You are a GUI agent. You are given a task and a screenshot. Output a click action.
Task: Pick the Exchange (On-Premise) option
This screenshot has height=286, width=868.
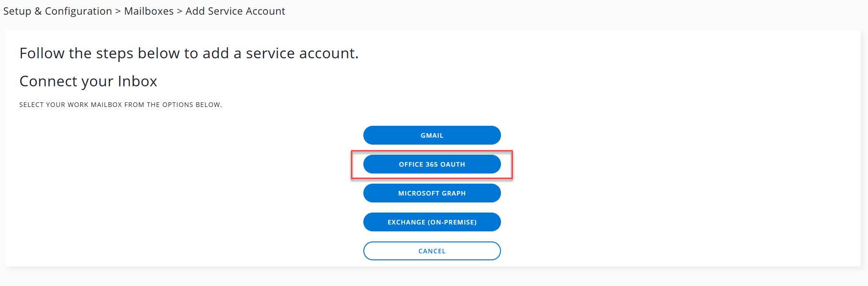[x=432, y=222]
